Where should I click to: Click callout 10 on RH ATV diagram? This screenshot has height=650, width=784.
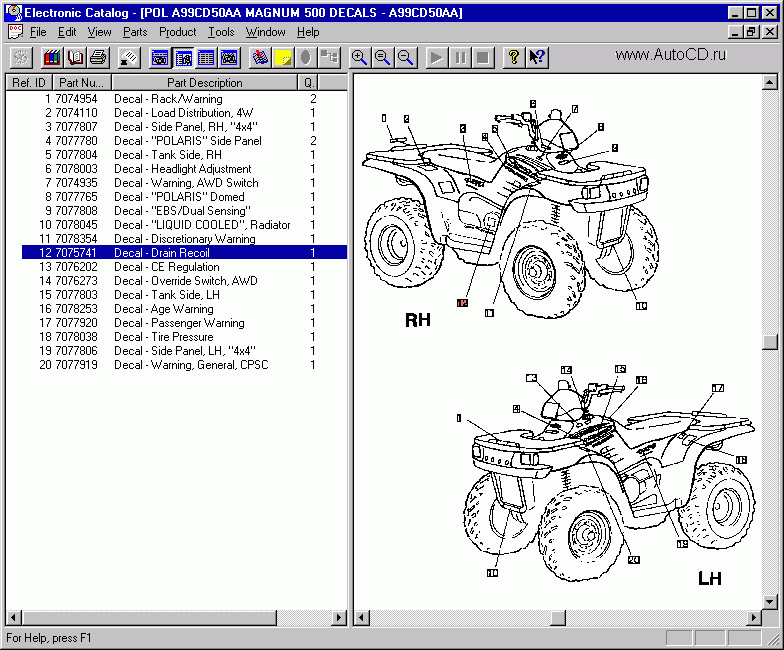641,306
